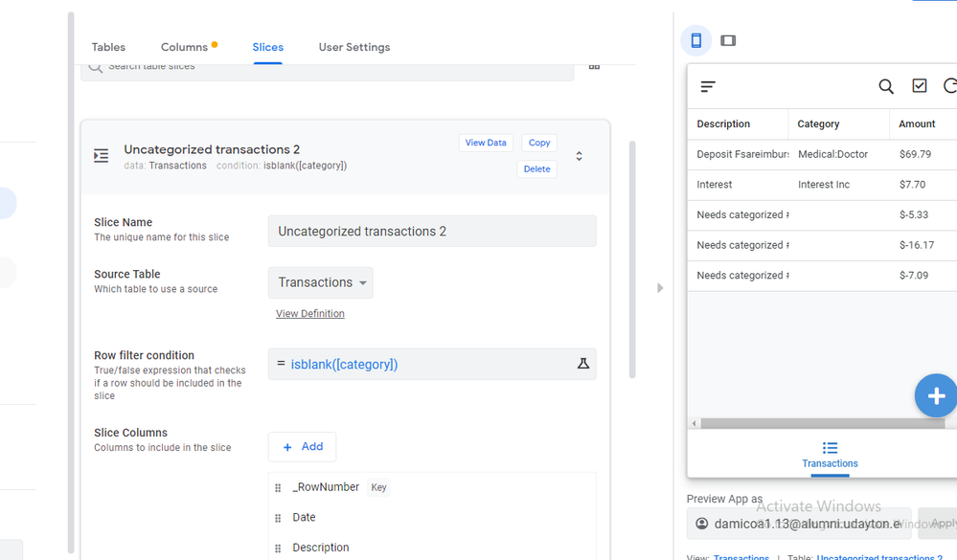Click the horizontal scrollbar in preview
Viewport: 957px width, 560px height.
tap(823, 423)
